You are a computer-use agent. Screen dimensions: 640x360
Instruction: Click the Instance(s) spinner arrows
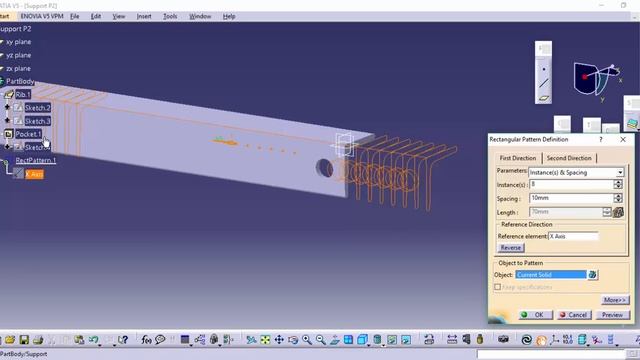618,184
